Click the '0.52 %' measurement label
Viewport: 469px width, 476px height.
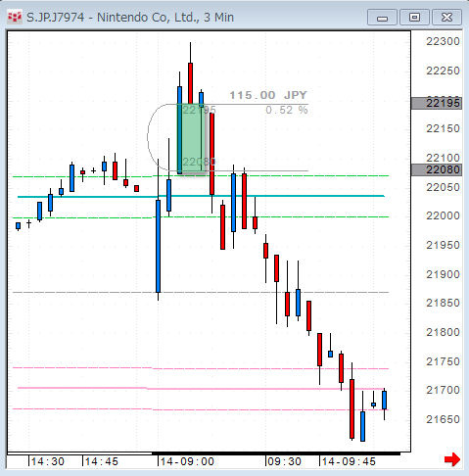click(x=287, y=110)
